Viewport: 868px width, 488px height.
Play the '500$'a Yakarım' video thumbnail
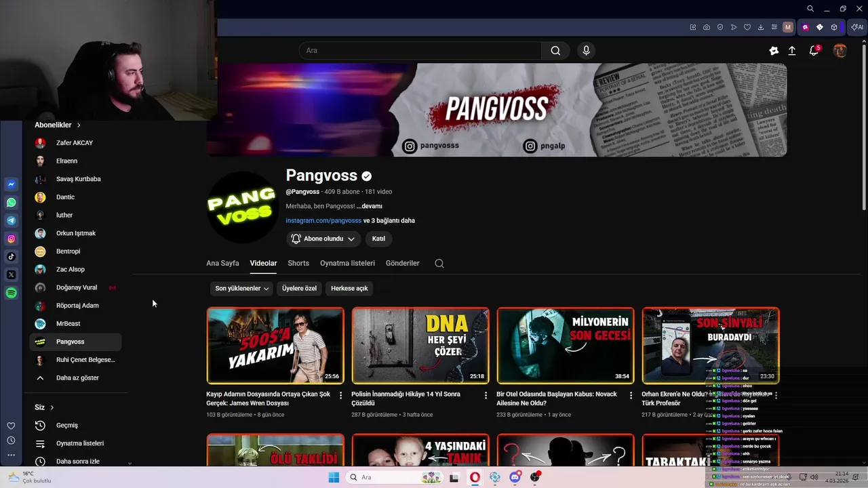point(275,346)
